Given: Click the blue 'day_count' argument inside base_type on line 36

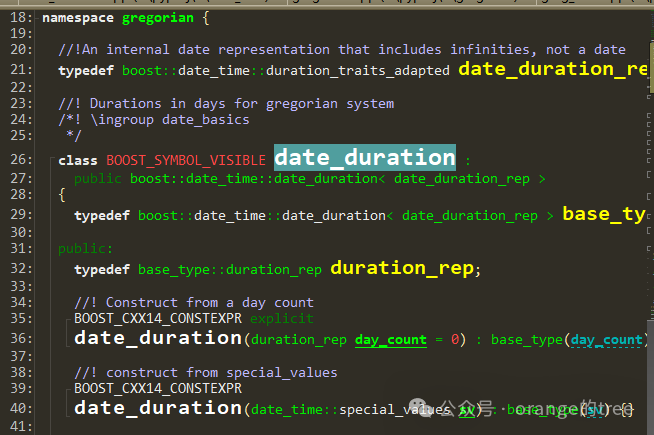Looking at the screenshot, I should click(606, 340).
